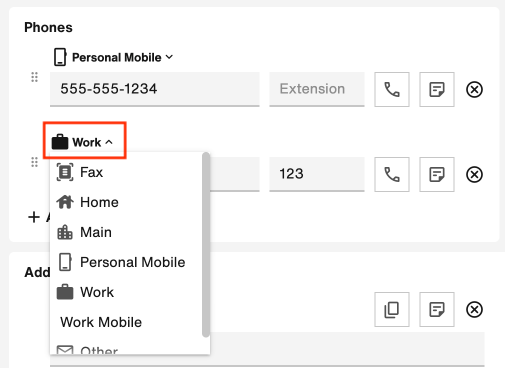Screen dimensions: 505x368
Task: Call the 555-555-1234 number with phone icon
Action: pos(392,89)
